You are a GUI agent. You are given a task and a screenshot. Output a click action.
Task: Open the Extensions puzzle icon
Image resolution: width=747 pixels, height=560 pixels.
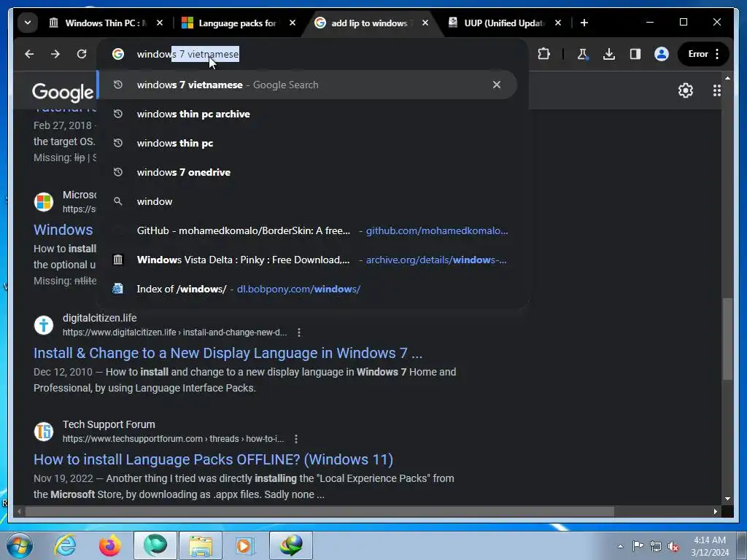click(x=543, y=54)
